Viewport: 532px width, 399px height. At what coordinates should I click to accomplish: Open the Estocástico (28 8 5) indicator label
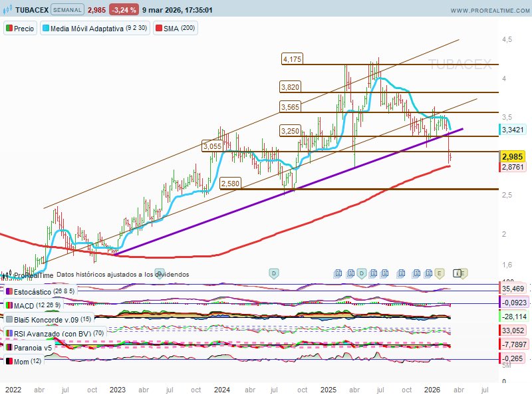[x=41, y=291]
